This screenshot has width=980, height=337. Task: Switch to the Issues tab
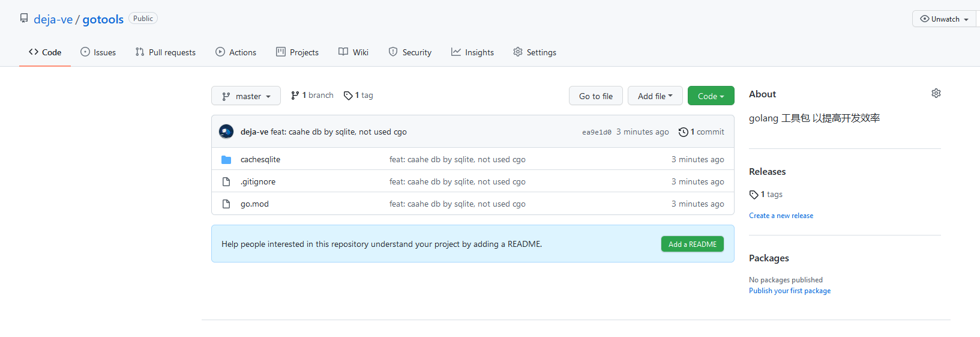click(x=98, y=52)
